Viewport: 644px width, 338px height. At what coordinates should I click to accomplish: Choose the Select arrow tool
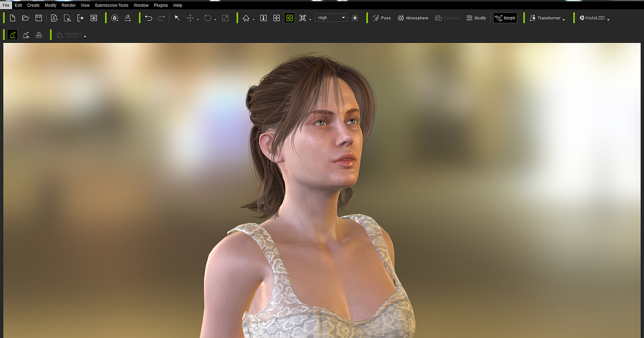(x=177, y=18)
